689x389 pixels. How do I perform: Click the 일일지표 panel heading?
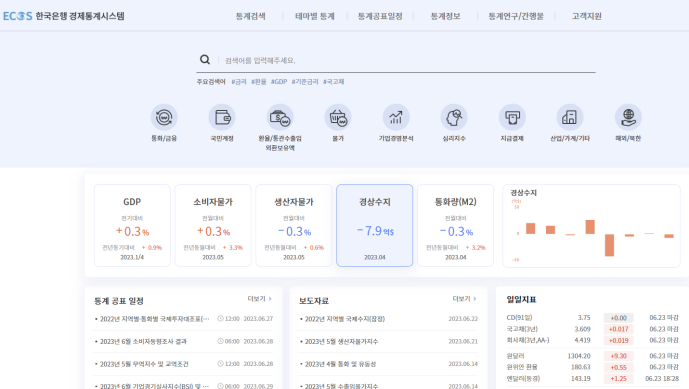[x=522, y=299]
